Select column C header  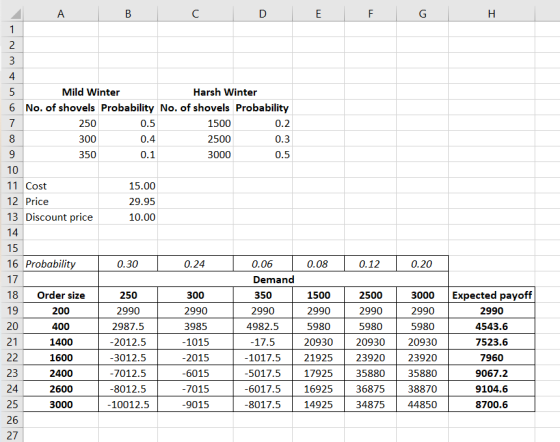pyautogui.click(x=195, y=14)
